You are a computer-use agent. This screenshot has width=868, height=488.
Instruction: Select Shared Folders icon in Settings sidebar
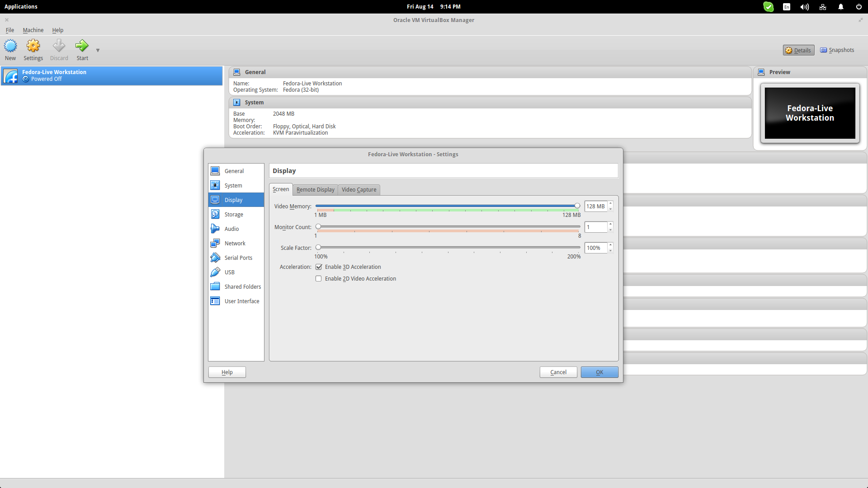[215, 286]
